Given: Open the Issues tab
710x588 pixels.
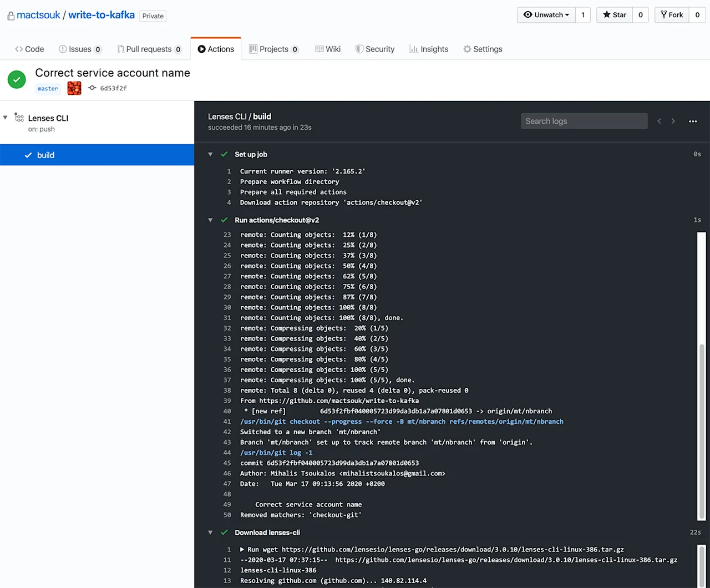Looking at the screenshot, I should click(x=80, y=49).
